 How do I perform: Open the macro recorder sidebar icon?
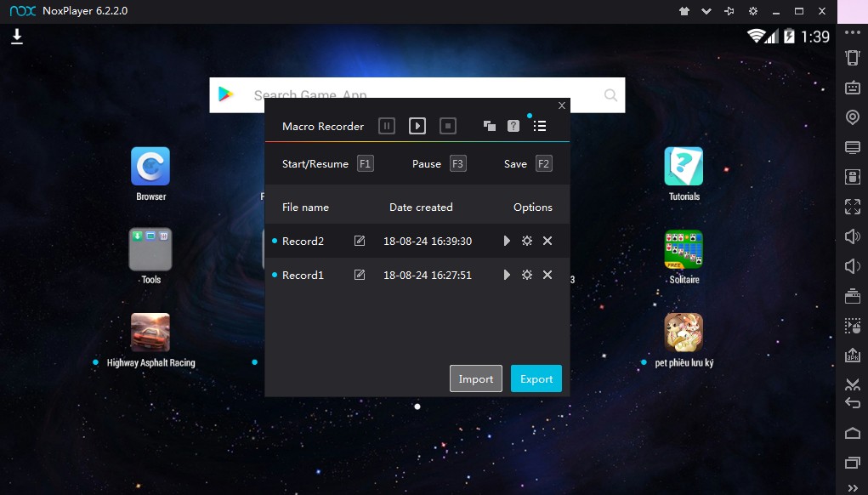pos(853,326)
